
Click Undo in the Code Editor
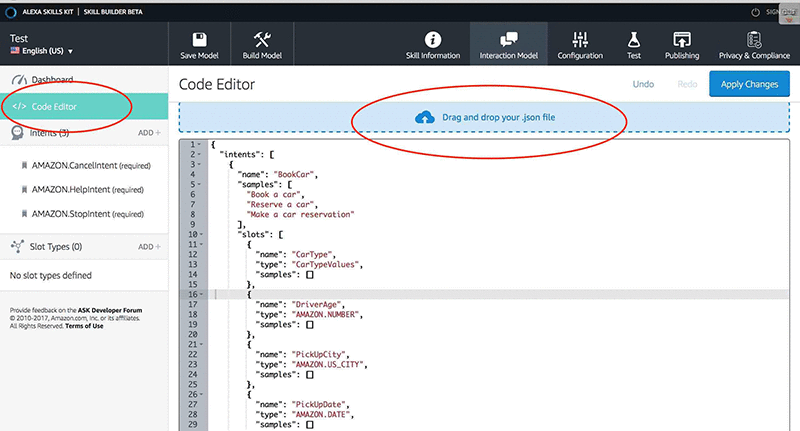point(643,84)
